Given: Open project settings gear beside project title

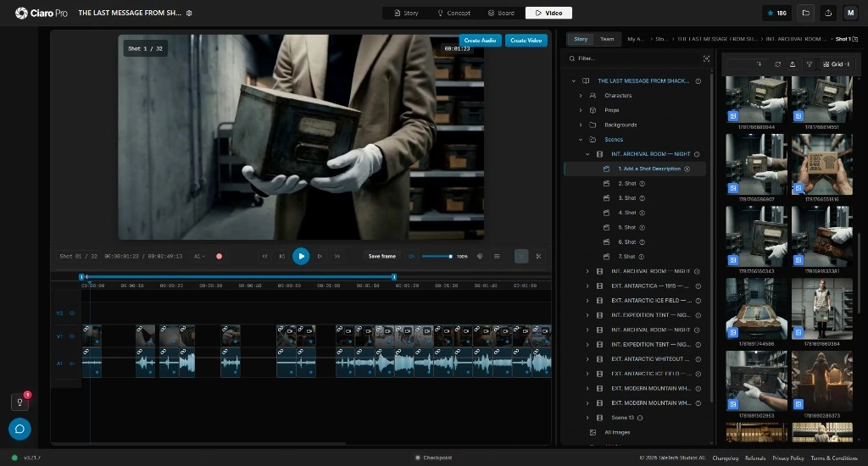Looking at the screenshot, I should point(189,13).
